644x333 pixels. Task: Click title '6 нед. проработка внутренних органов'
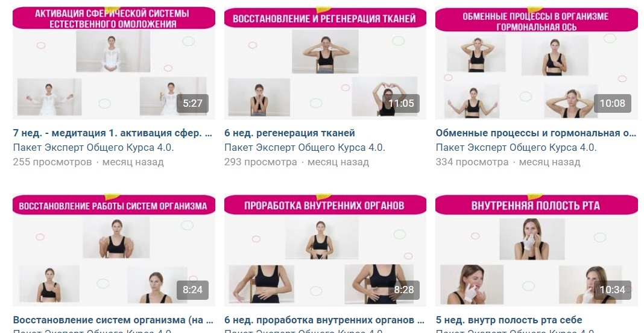[324, 320]
